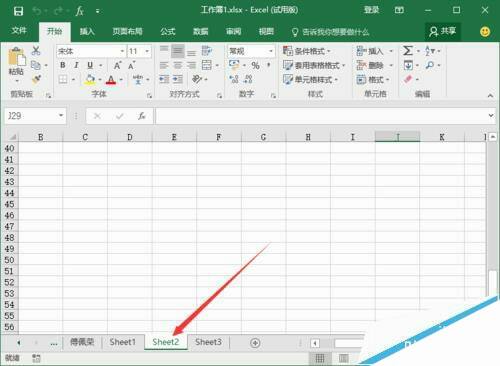Screen dimensions: 500x366
Task: Click the increase font size icon
Action: [x=117, y=65]
